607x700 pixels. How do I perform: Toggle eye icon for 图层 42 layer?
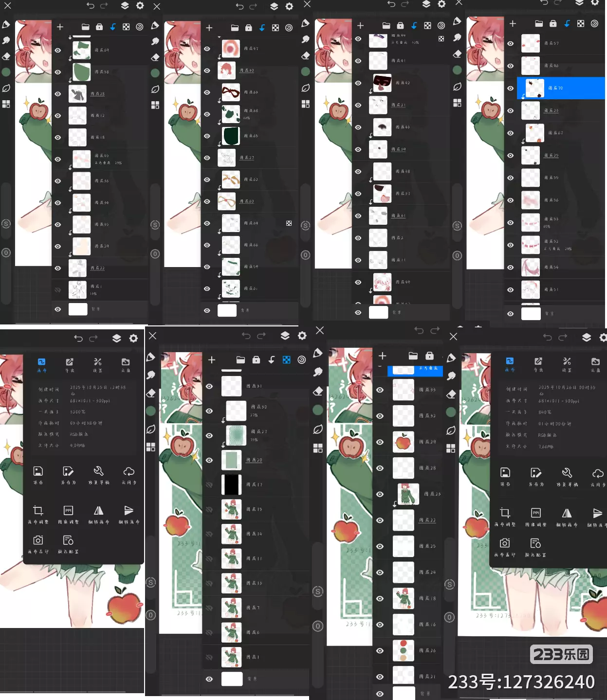point(358,83)
